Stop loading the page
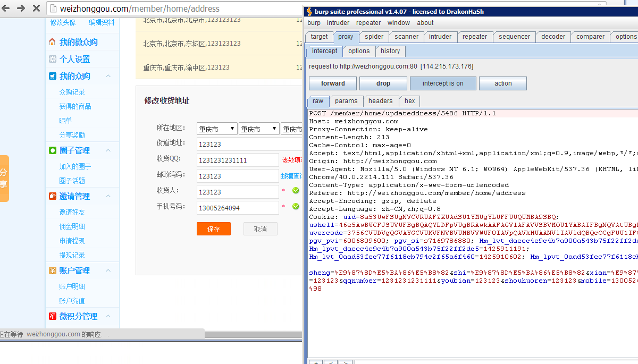Viewport: 638px width, 364px height. 37,9
